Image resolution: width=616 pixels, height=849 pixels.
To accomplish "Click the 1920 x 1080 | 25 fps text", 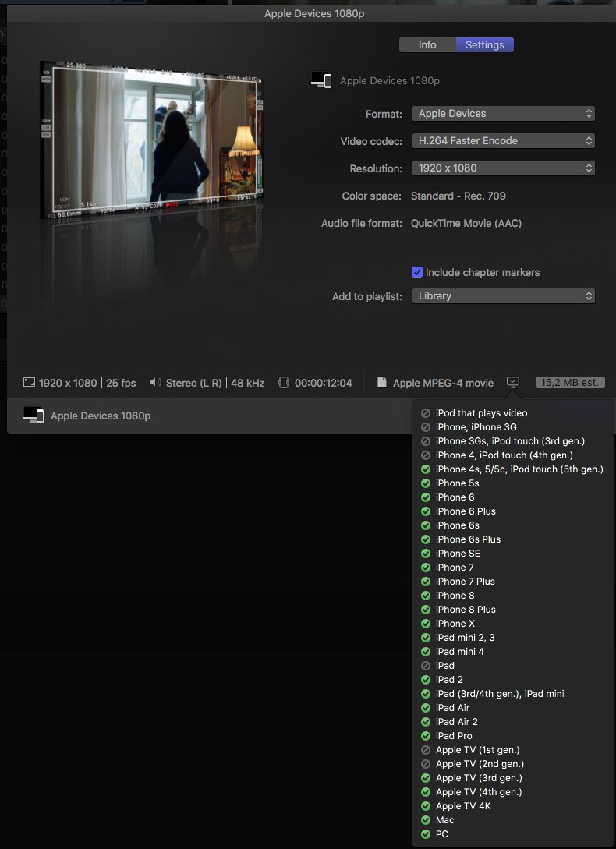I will [x=87, y=383].
